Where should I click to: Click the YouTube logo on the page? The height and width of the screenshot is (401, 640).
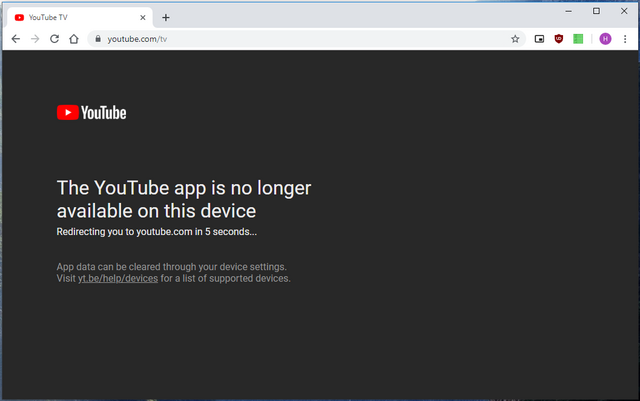pyautogui.click(x=91, y=113)
